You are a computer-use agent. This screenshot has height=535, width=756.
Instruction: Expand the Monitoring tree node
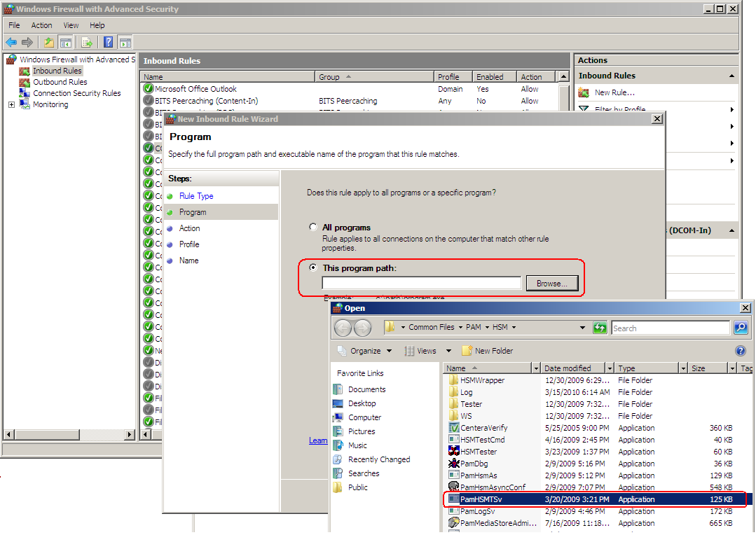coord(12,104)
